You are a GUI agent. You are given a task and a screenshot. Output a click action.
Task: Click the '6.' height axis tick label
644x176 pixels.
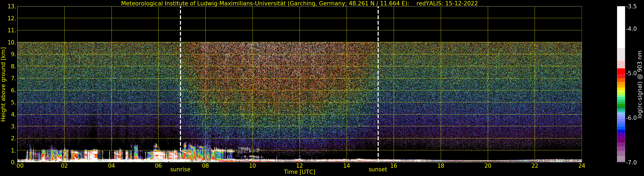tap(13, 90)
